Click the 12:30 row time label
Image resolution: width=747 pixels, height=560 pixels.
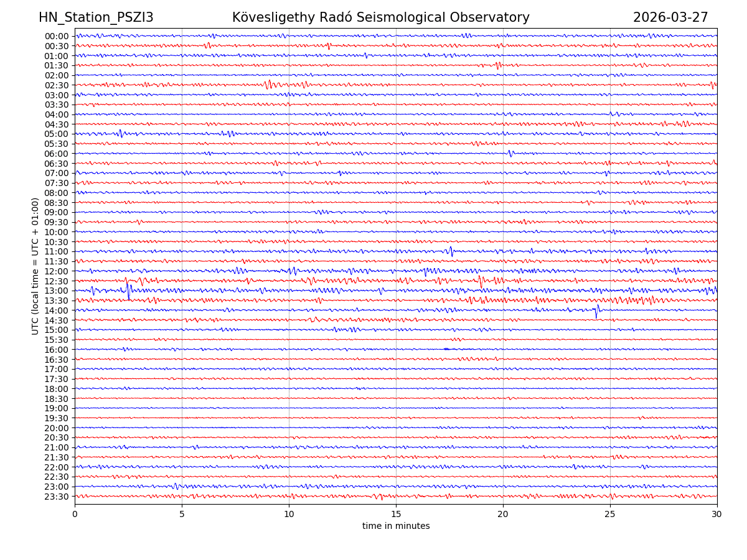coord(57,281)
